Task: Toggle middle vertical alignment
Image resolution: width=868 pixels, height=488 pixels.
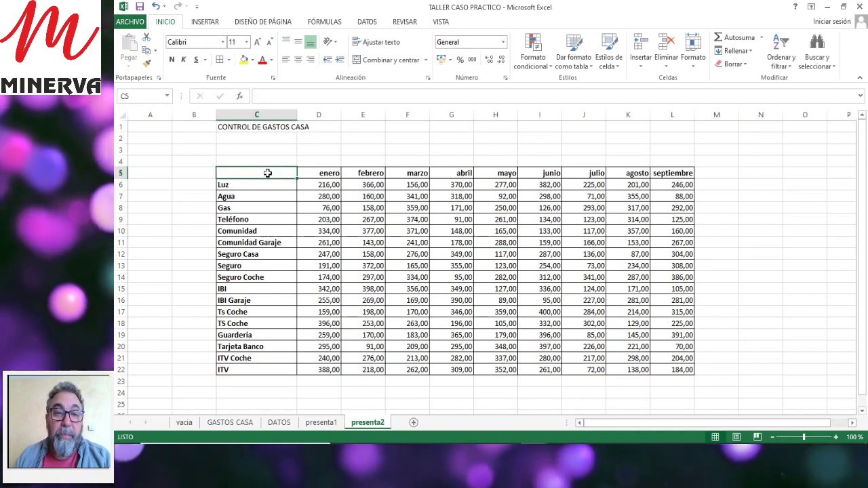Action: point(298,42)
